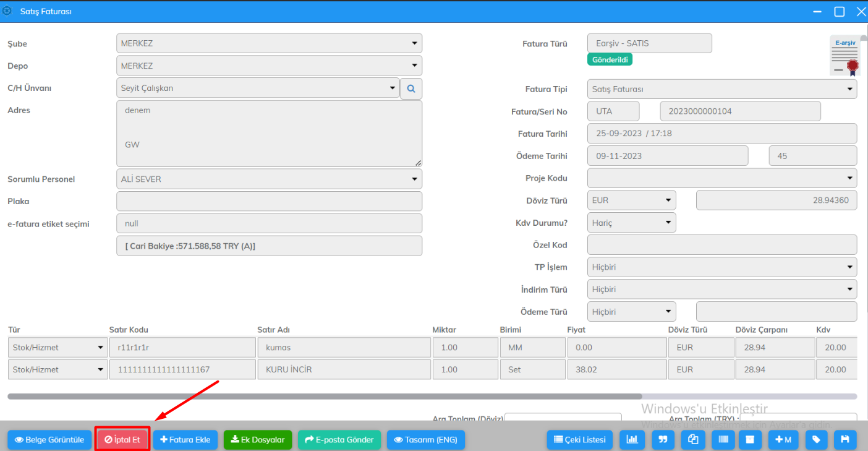Select the quotation marks icon
Viewport: 868px width, 451px height.
point(663,440)
